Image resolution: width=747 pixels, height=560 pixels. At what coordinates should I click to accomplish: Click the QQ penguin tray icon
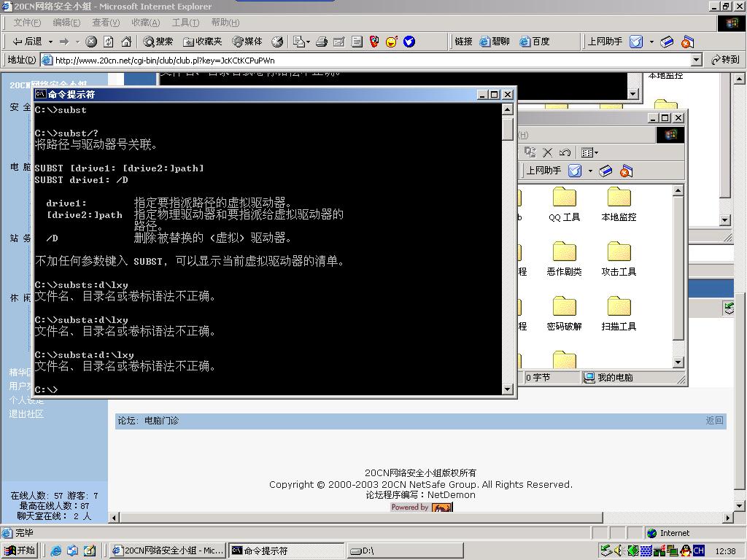click(x=686, y=551)
